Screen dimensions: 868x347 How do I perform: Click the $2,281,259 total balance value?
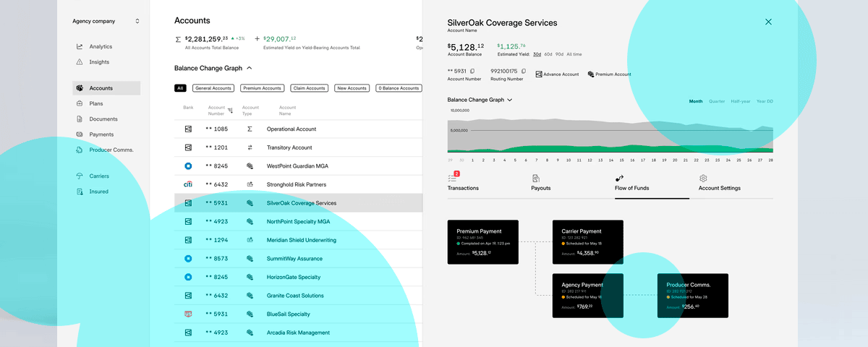click(206, 38)
